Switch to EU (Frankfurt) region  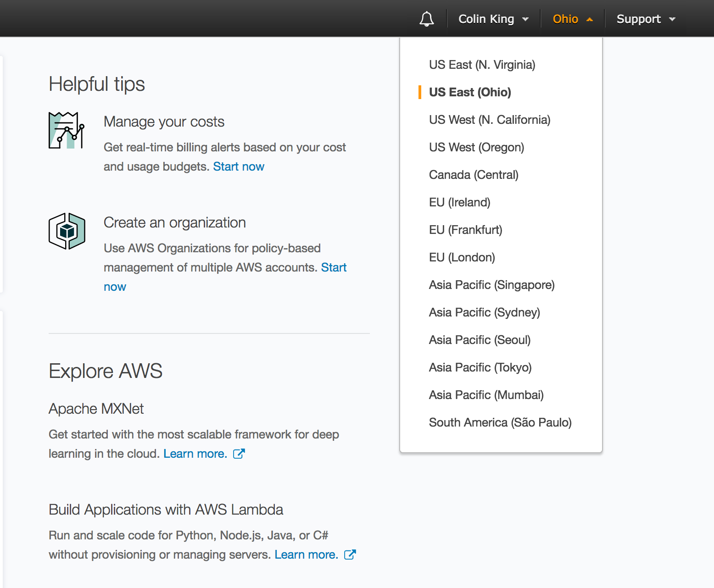point(465,230)
